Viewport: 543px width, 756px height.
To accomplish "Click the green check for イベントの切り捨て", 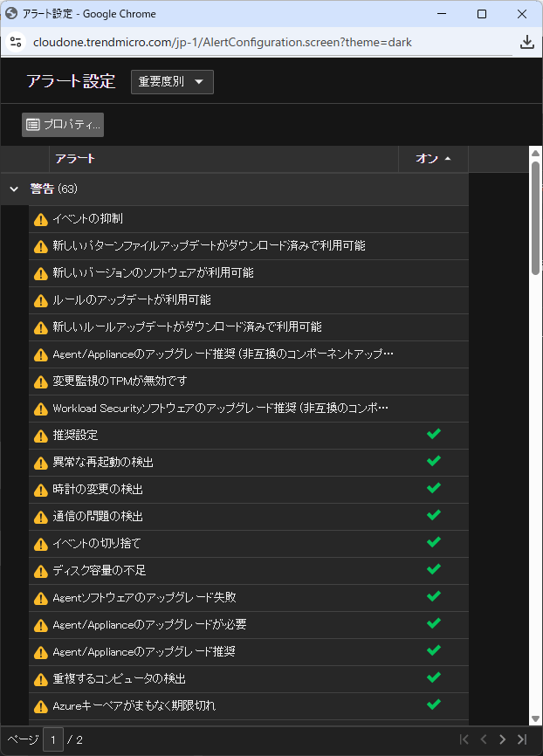I will [434, 542].
